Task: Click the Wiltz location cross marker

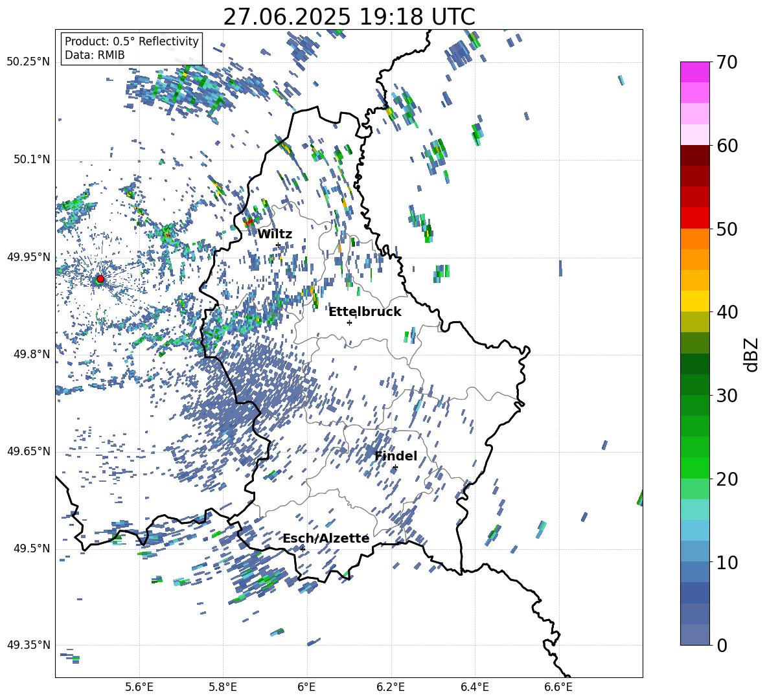Action: 278,245
